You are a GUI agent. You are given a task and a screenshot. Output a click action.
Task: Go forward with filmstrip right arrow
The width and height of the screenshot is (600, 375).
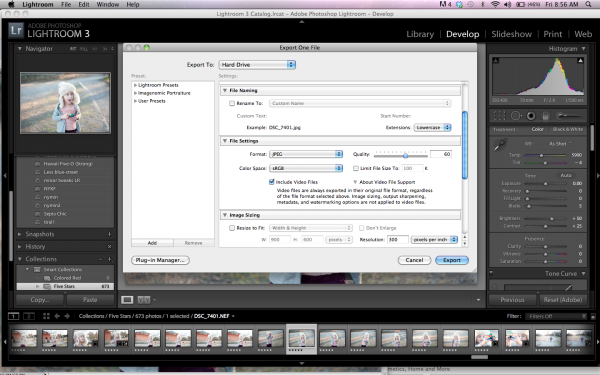[x=67, y=316]
